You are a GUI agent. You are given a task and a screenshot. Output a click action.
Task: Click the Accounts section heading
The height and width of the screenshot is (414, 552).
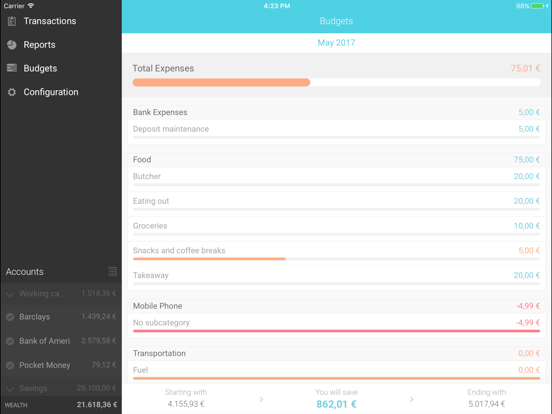25,272
